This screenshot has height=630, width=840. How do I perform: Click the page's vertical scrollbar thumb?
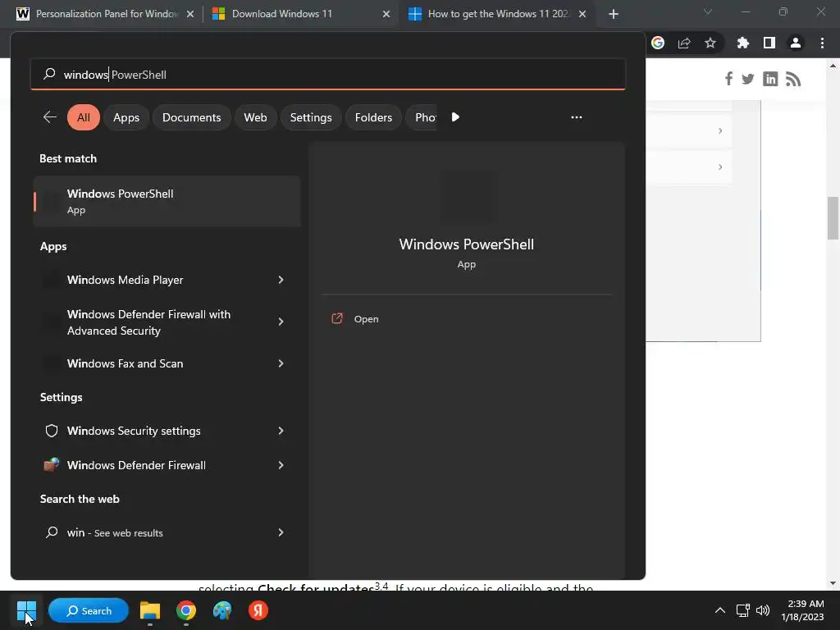point(833,218)
